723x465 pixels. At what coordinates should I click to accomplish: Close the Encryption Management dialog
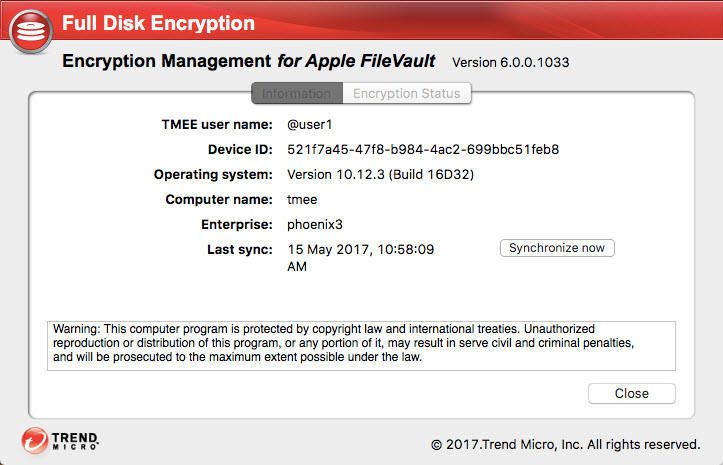[631, 393]
